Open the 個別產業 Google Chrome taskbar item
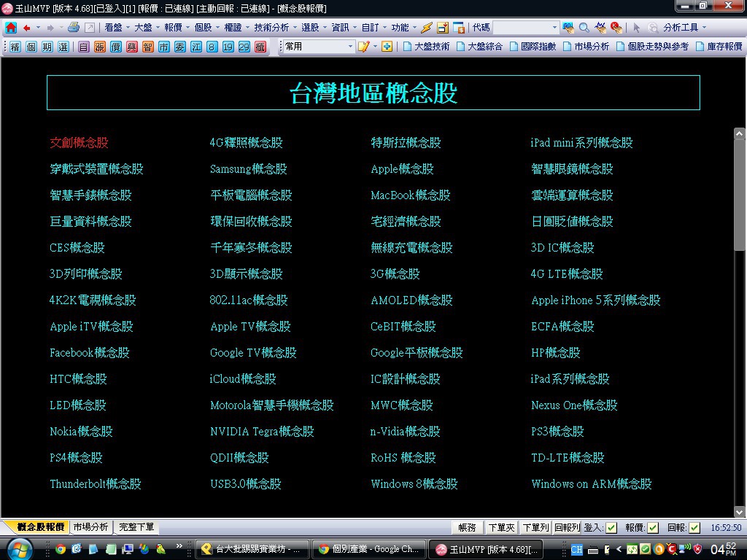 click(369, 549)
